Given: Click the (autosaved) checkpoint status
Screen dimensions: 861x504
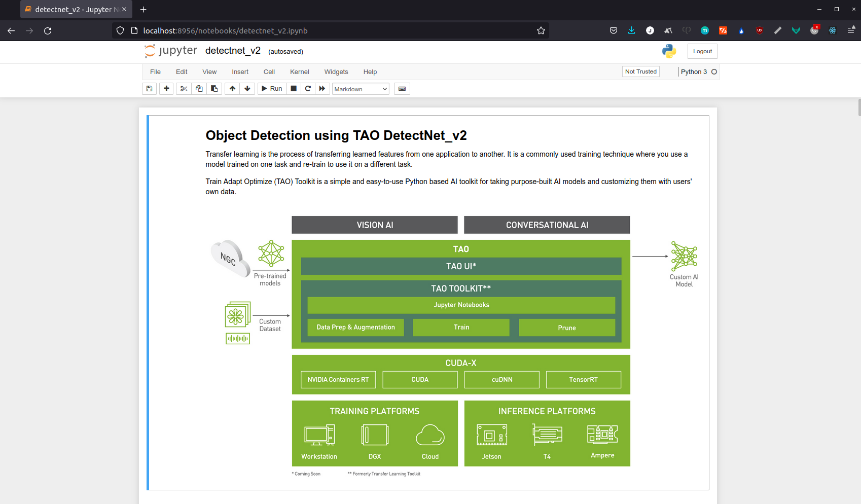Looking at the screenshot, I should coord(285,52).
